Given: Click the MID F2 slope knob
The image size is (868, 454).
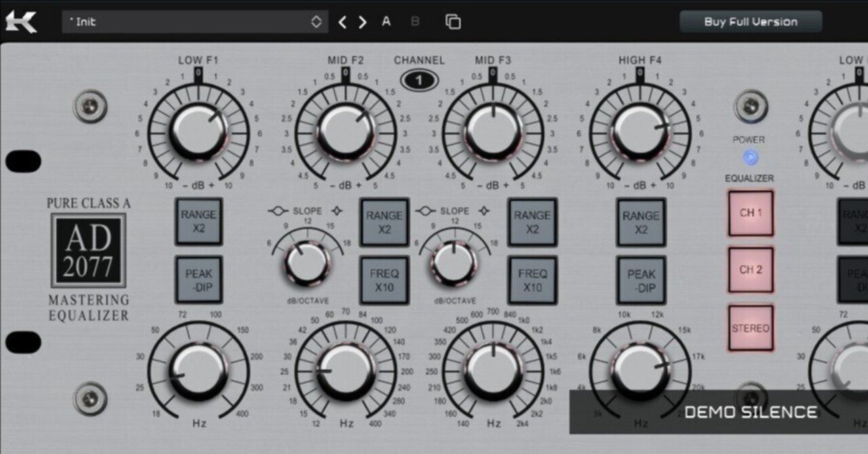Looking at the screenshot, I should 307,263.
